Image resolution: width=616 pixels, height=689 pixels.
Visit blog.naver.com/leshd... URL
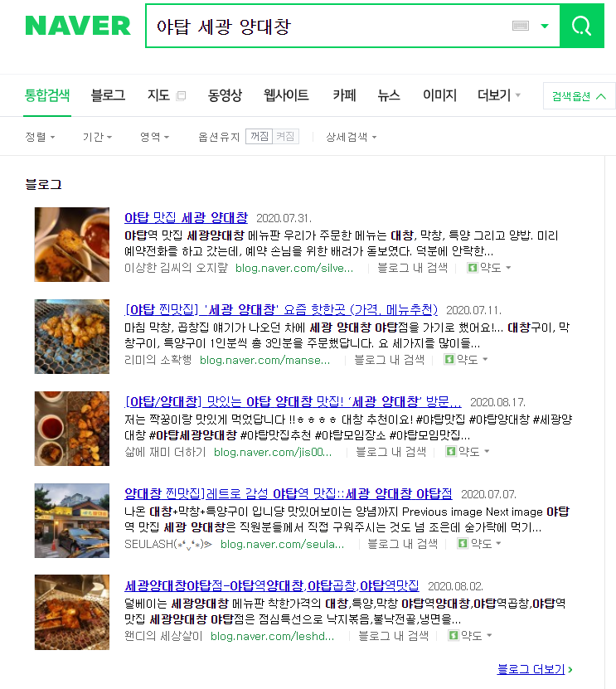point(272,636)
